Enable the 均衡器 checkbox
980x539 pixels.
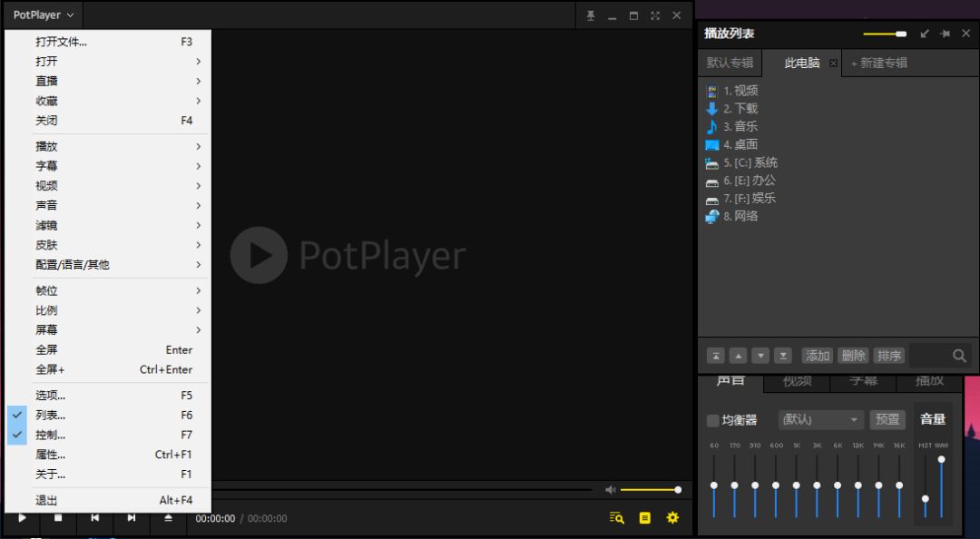712,420
